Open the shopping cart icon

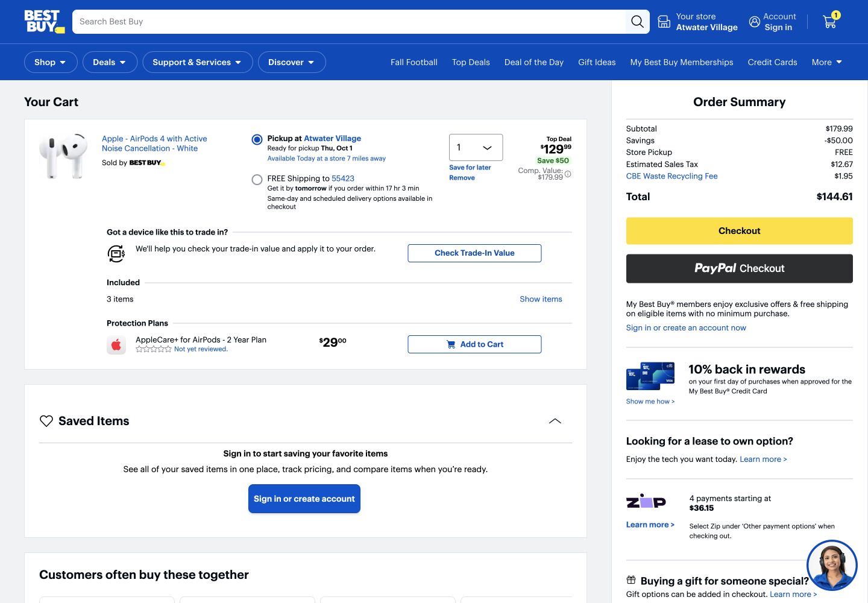(x=830, y=21)
